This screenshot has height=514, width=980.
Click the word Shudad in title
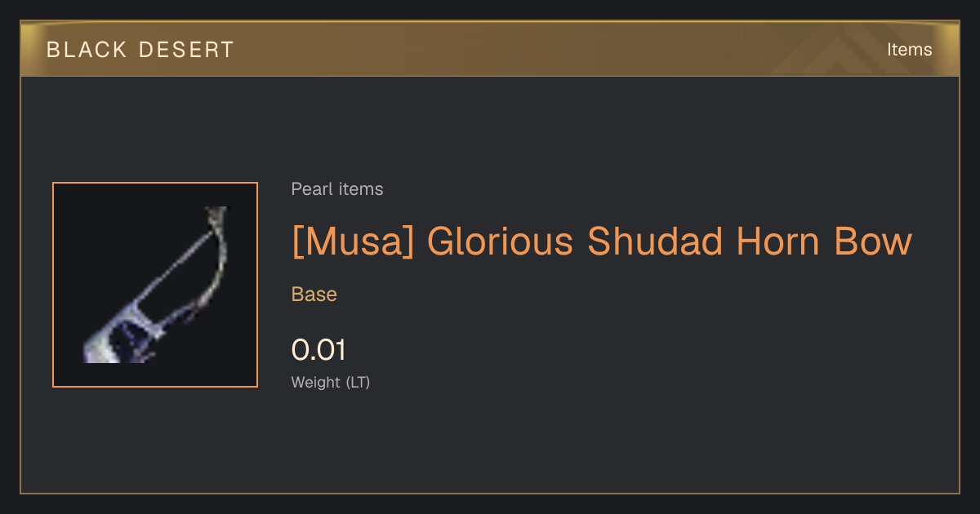pyautogui.click(x=656, y=241)
